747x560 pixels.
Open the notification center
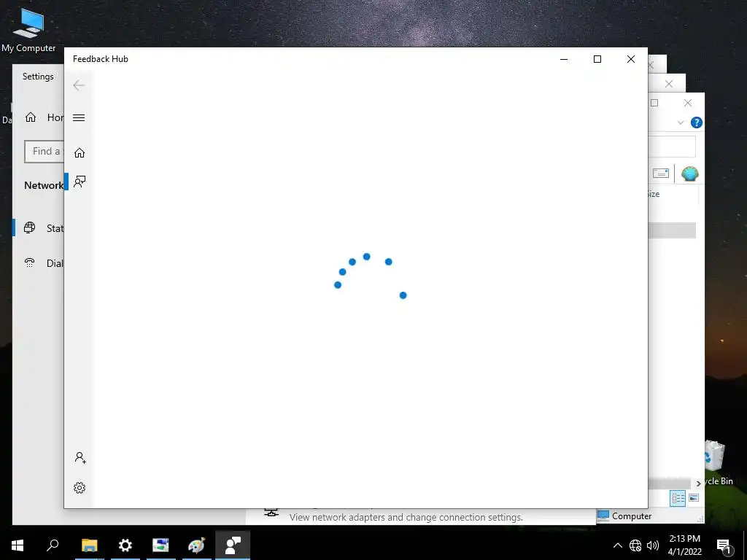[x=724, y=545]
